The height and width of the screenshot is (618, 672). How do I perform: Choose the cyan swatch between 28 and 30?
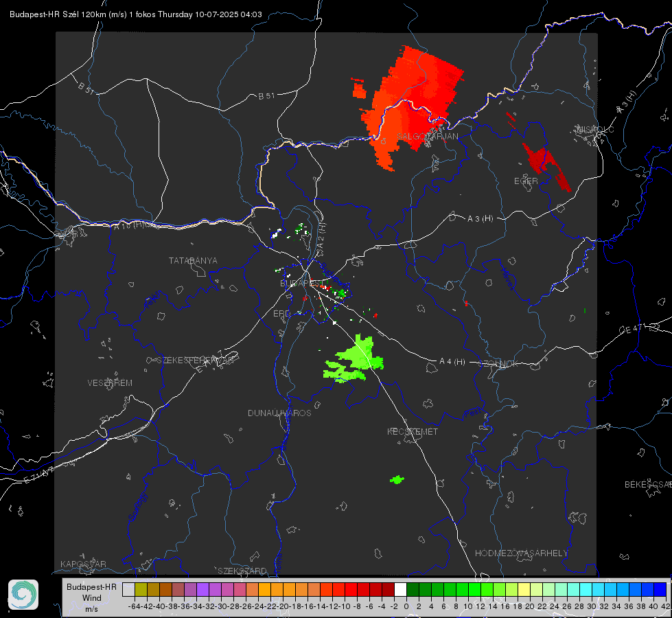[586, 590]
